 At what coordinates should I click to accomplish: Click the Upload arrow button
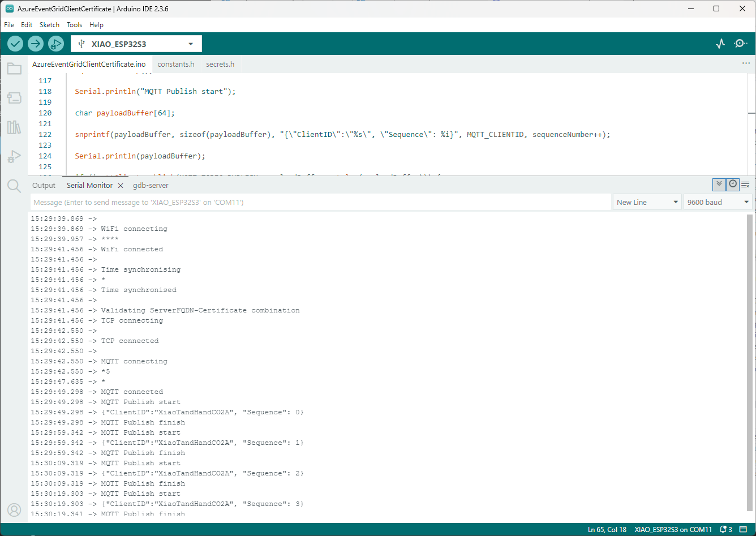click(36, 44)
